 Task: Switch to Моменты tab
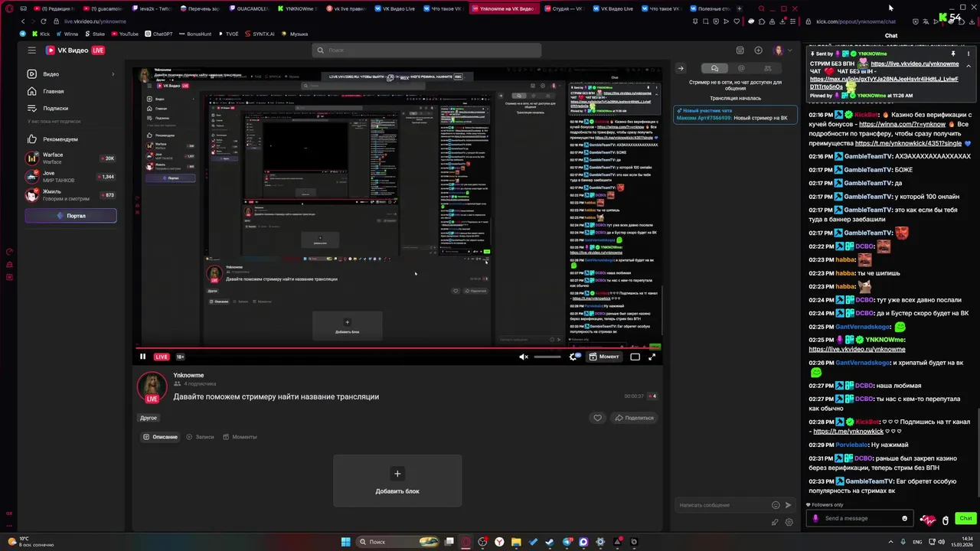point(240,437)
